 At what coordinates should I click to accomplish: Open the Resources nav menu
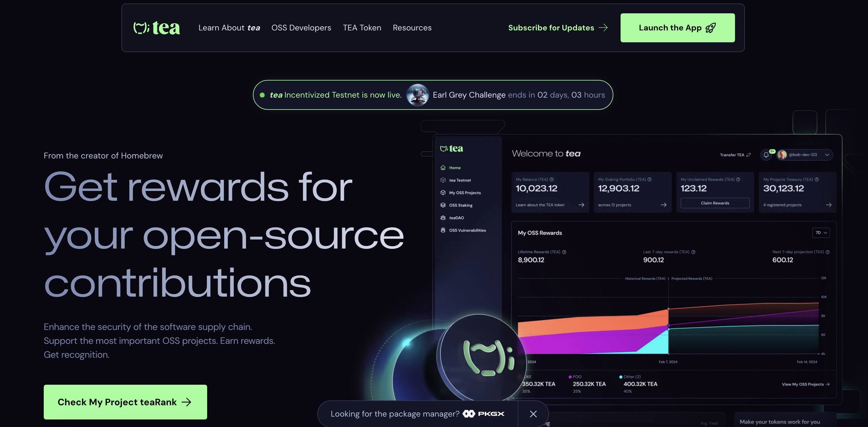412,28
